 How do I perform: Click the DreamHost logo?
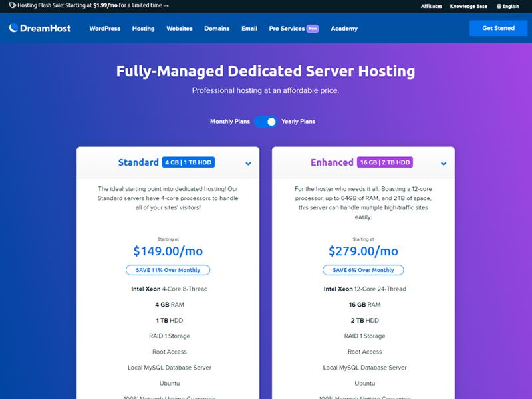[x=40, y=28]
